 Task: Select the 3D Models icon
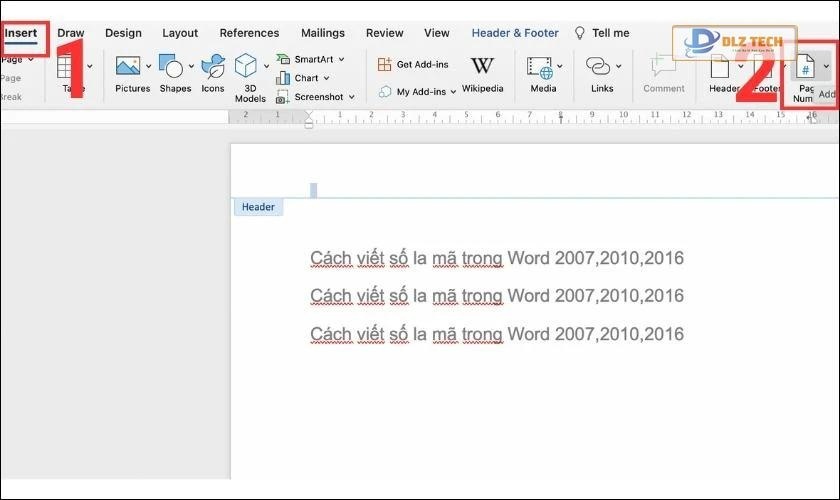246,68
